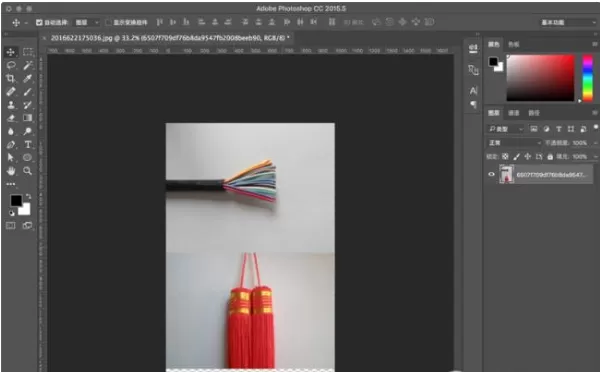Open the Paragraph panel icon
The image size is (600, 372).
(x=474, y=104)
